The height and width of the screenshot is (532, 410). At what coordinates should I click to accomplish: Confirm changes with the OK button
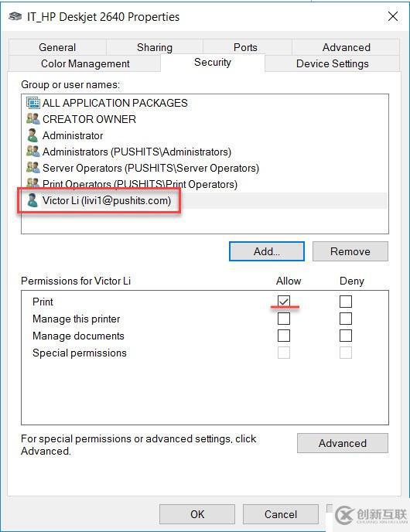197,514
